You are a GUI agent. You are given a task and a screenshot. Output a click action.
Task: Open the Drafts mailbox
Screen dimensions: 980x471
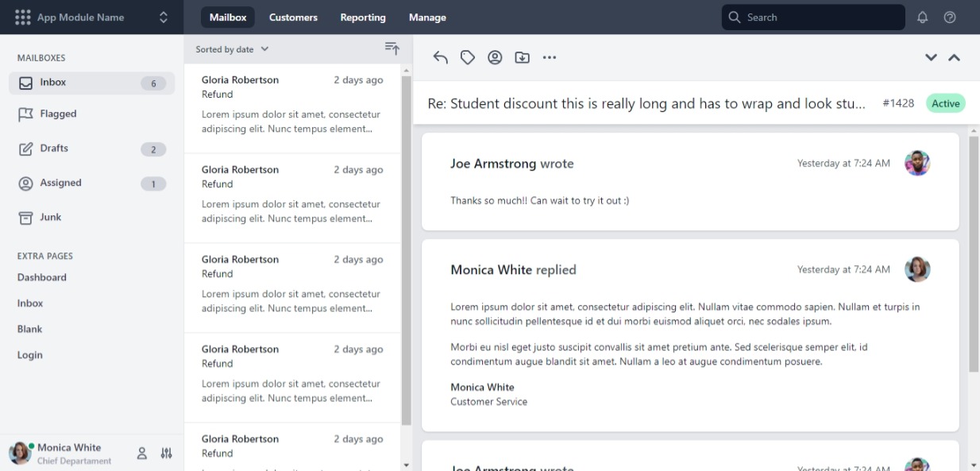tap(91, 149)
